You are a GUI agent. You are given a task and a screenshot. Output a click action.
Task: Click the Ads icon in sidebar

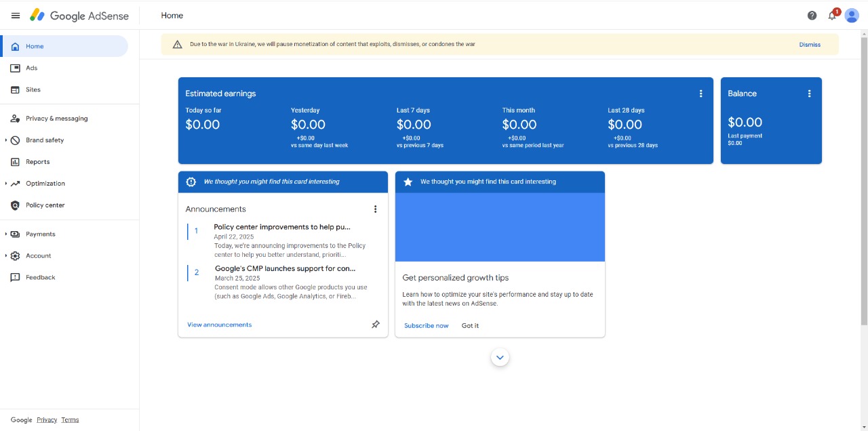coord(15,68)
